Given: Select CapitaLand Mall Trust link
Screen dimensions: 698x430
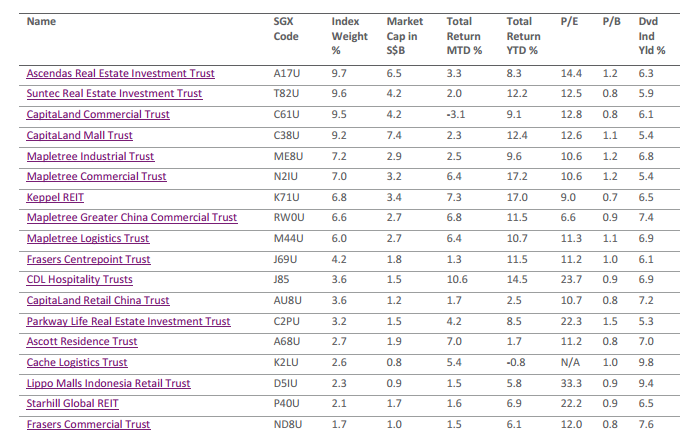Looking at the screenshot, I should (79, 135).
